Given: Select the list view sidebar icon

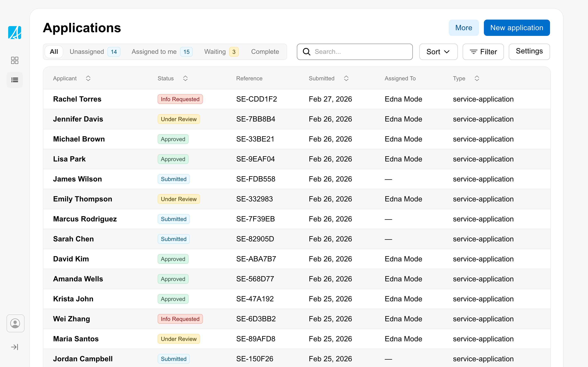Looking at the screenshot, I should pos(14,80).
